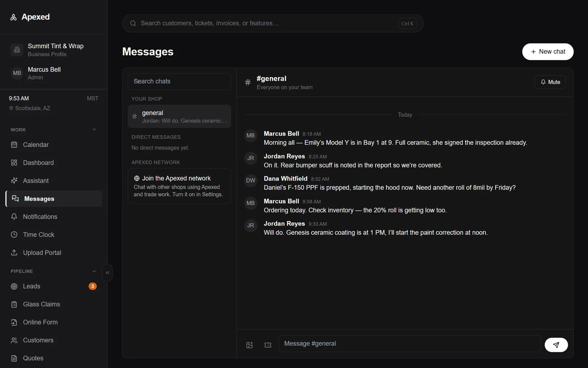Click Jordan Reyes' name on the 9:33 AM message
Image resolution: width=588 pixels, height=368 pixels.
(x=285, y=223)
